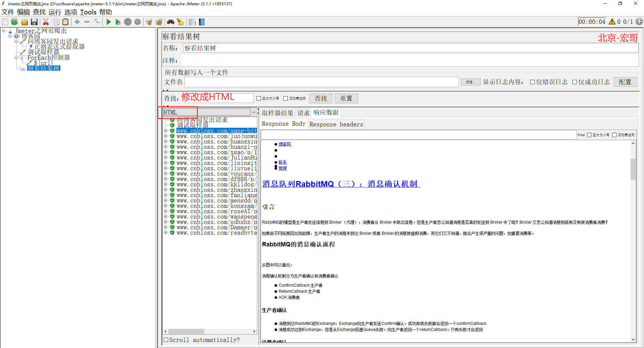
Task: Switch to the 取样器结果 tab
Action: pos(277,113)
